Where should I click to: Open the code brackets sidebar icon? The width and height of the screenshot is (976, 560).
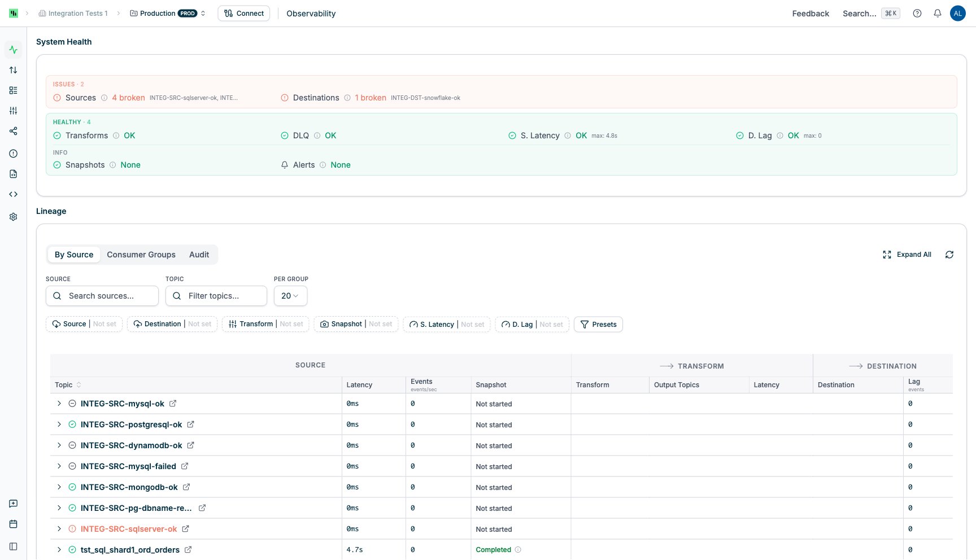[14, 194]
